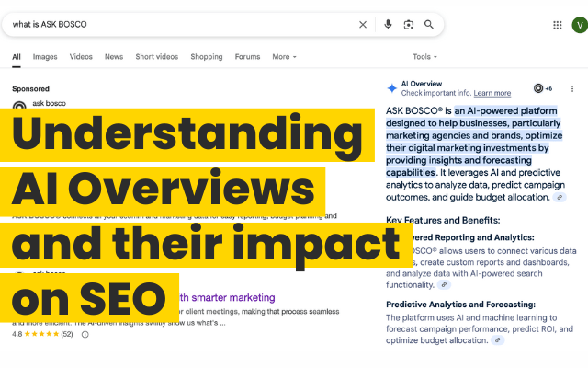Click the 4.8 star rating (52) text
Screen dimensions: 588x368
42,334
